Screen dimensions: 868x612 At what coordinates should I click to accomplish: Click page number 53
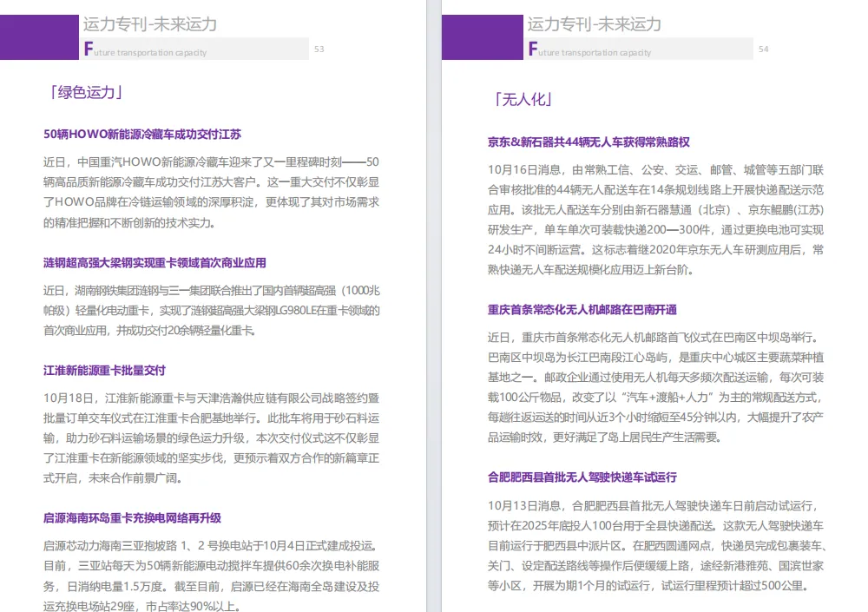[x=319, y=49]
